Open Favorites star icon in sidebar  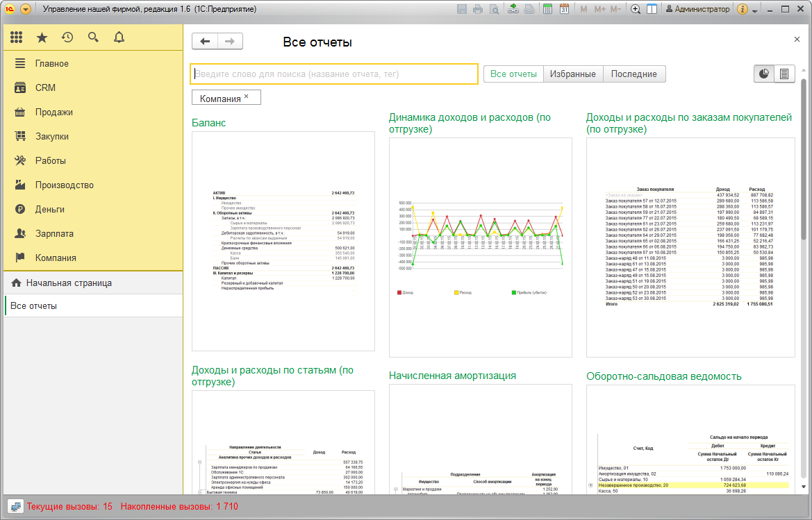tap(42, 37)
